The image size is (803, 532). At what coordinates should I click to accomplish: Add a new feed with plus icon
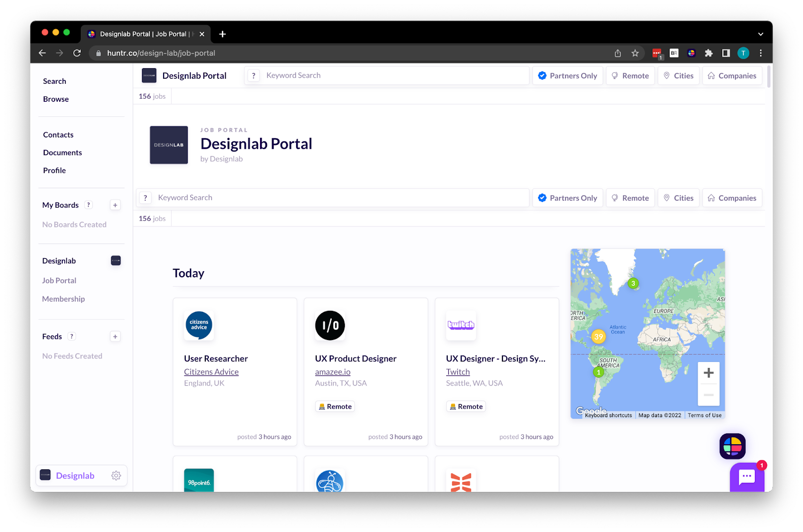[115, 336]
